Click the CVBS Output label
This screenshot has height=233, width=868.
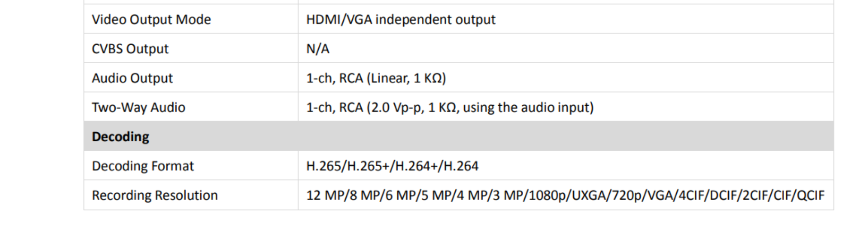tap(130, 49)
